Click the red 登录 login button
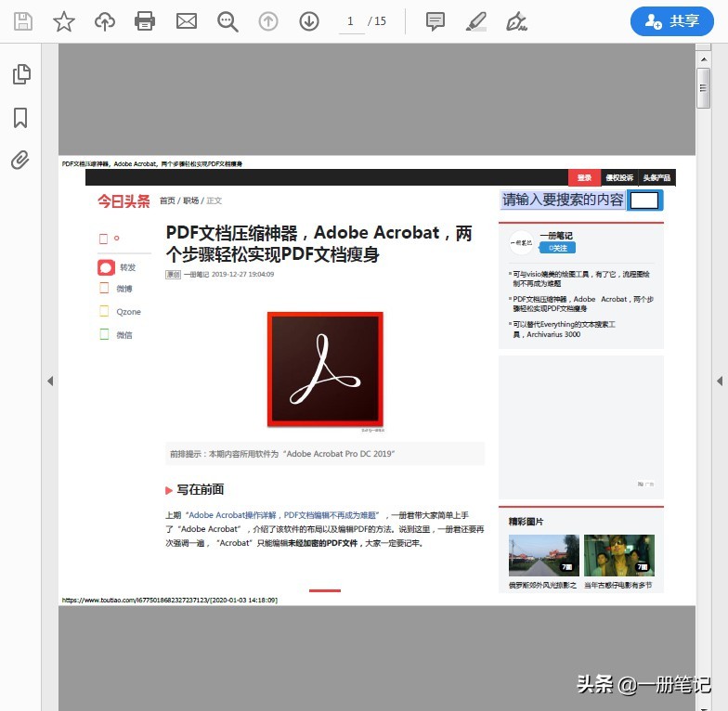Viewport: 728px width, 711px height. (584, 178)
